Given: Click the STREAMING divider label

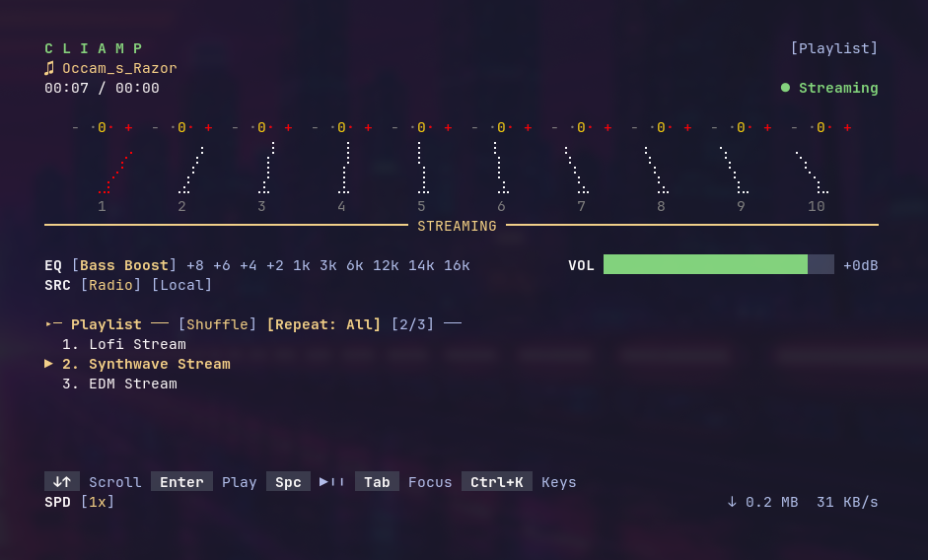Looking at the screenshot, I should pyautogui.click(x=457, y=226).
